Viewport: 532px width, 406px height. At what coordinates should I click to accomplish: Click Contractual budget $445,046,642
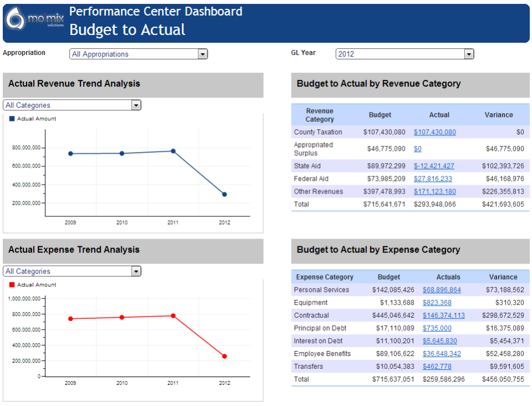coord(393,316)
